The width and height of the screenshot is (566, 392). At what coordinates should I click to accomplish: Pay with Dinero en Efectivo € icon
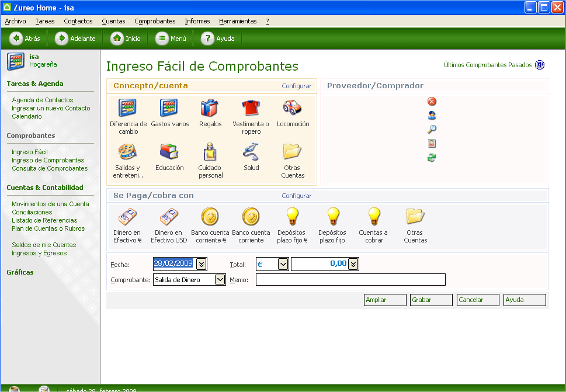pyautogui.click(x=128, y=217)
